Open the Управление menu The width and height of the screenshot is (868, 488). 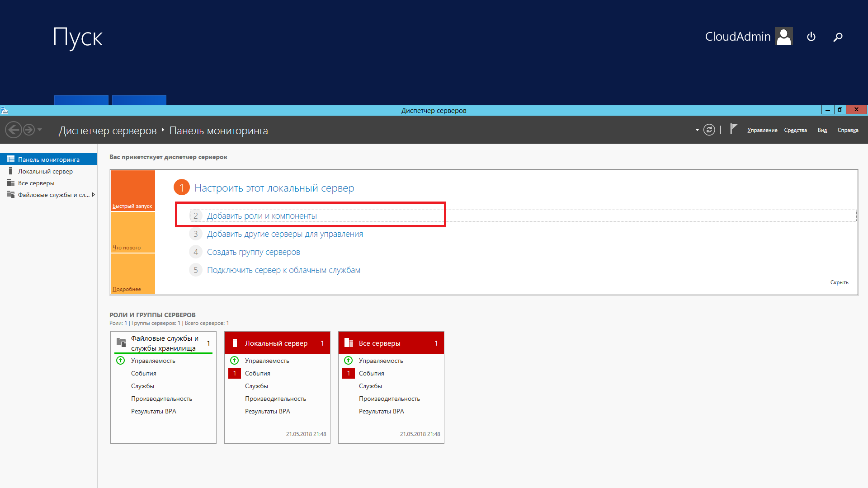coord(762,130)
